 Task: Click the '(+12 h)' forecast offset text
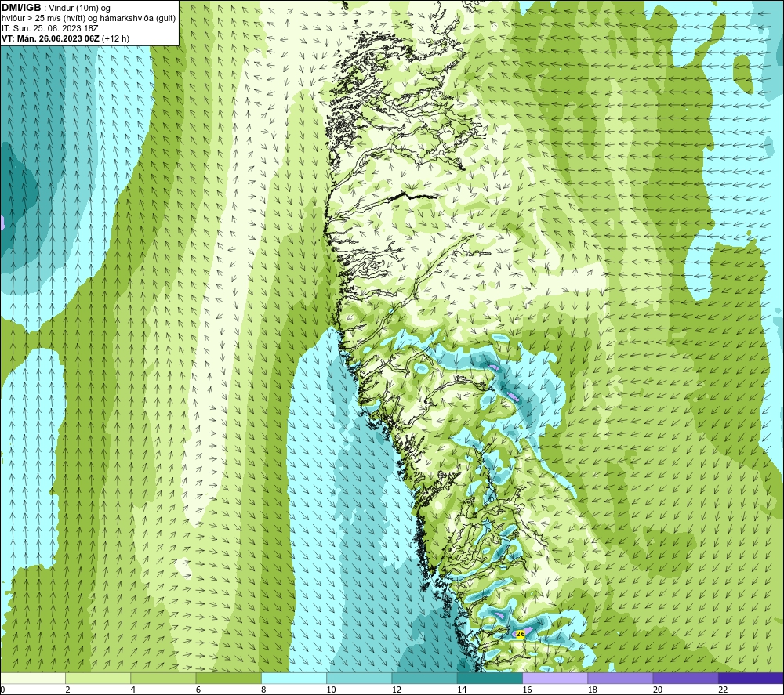click(115, 38)
